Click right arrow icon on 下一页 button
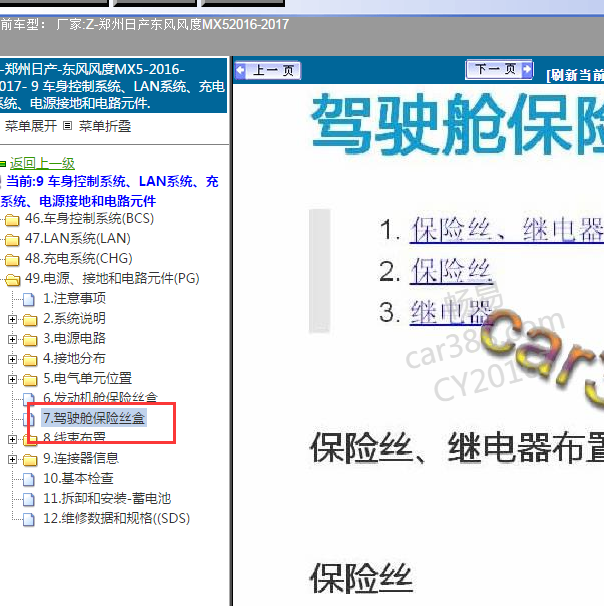This screenshot has height=606, width=604. point(527,70)
